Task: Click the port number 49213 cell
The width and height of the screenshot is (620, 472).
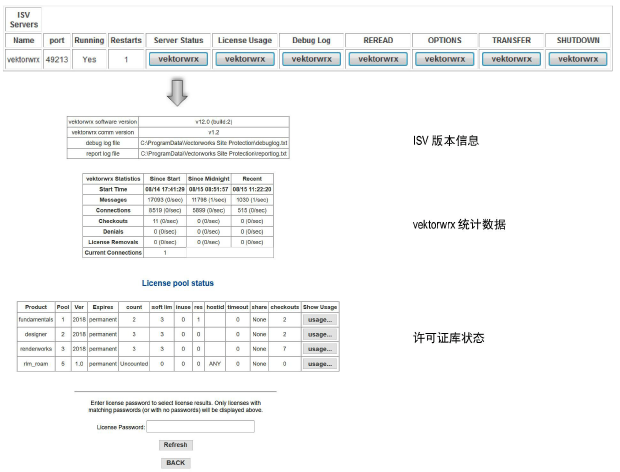Action: (56, 59)
